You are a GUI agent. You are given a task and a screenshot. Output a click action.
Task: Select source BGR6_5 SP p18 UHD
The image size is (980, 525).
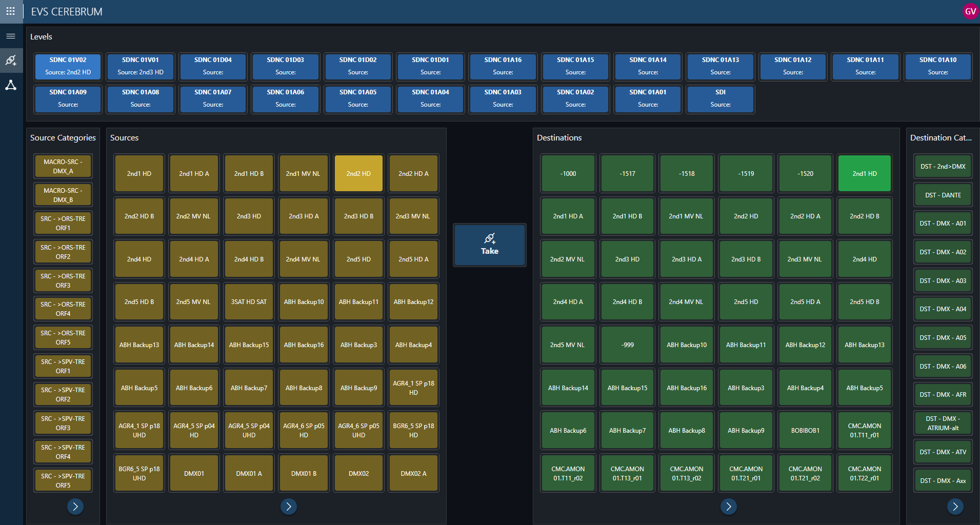[x=139, y=473]
